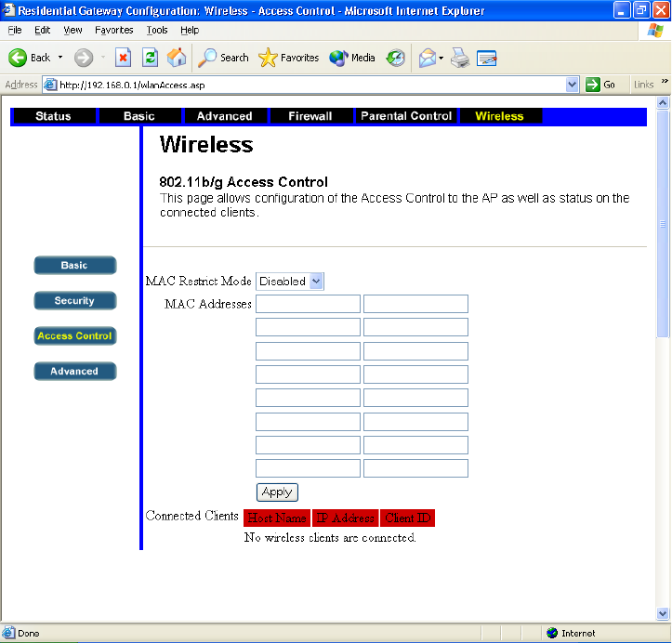
Task: Click the Windows flag logo
Action: click(x=655, y=31)
